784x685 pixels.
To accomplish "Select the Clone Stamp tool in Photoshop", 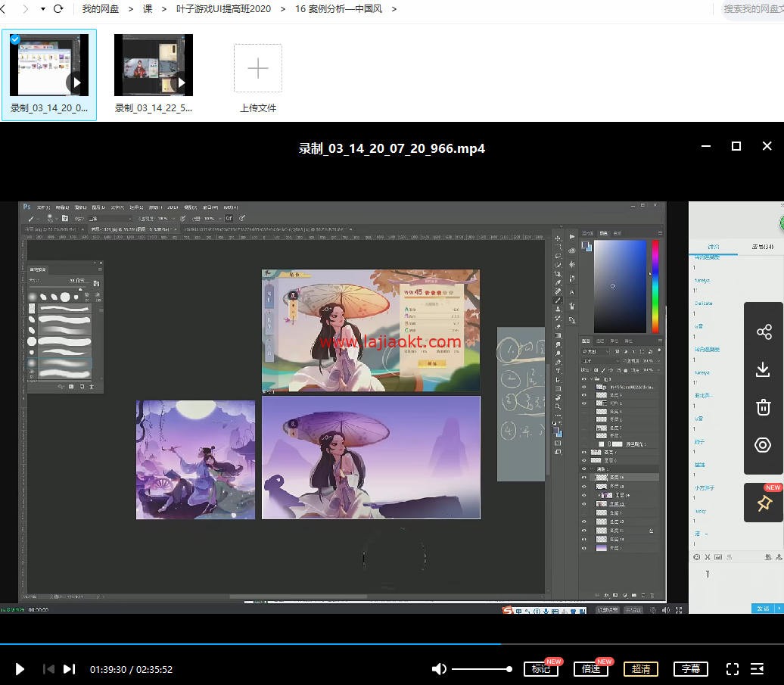I will 558,309.
